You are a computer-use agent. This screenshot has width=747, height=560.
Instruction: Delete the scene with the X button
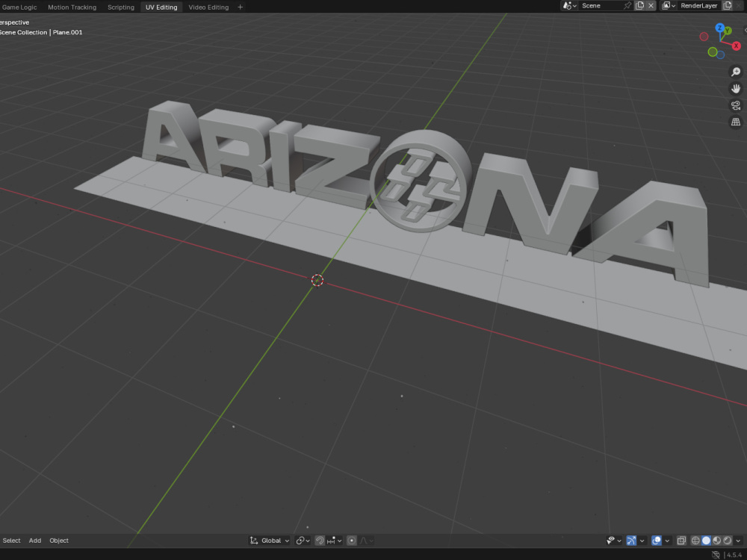pos(651,6)
